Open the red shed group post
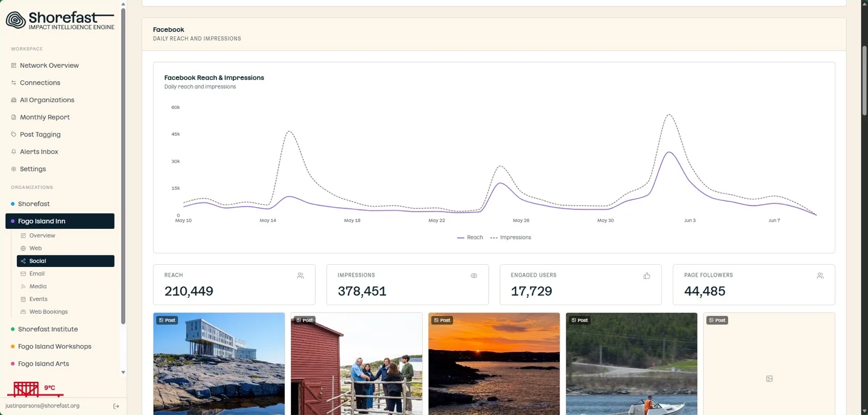This screenshot has height=415, width=868. point(356,364)
